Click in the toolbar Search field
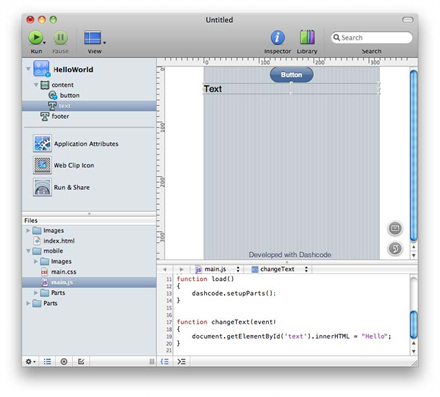 click(x=371, y=37)
